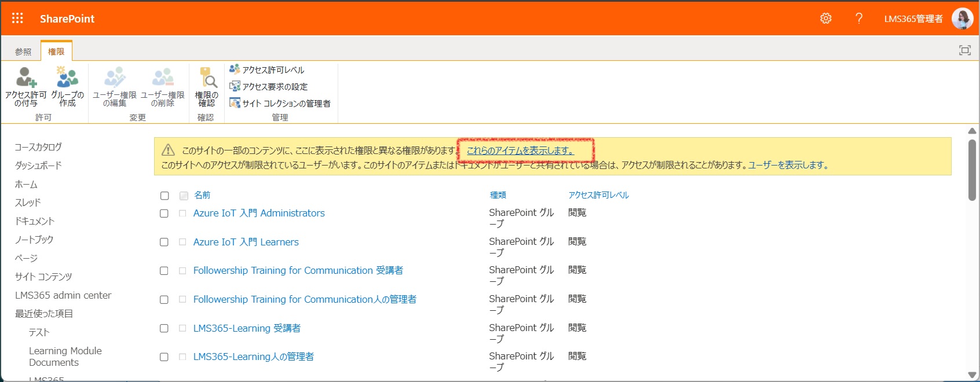Sort by アクセス許可レベル column header
This screenshot has height=382, width=980.
(x=598, y=195)
